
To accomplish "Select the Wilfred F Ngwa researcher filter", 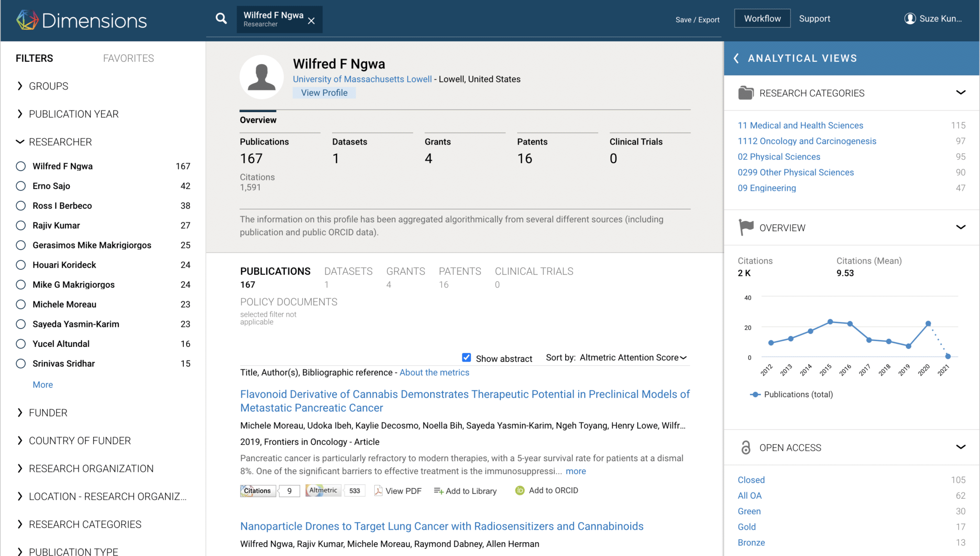I will (21, 166).
